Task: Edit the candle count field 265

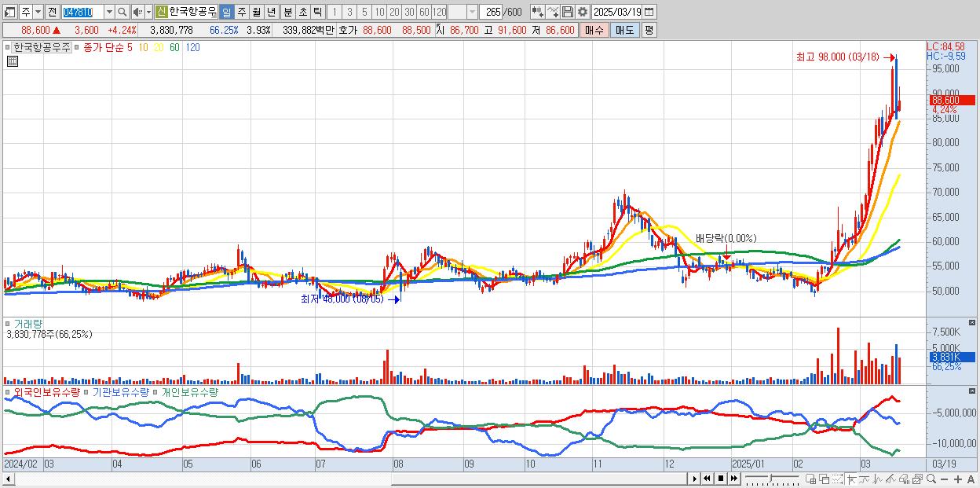Action: tap(492, 12)
